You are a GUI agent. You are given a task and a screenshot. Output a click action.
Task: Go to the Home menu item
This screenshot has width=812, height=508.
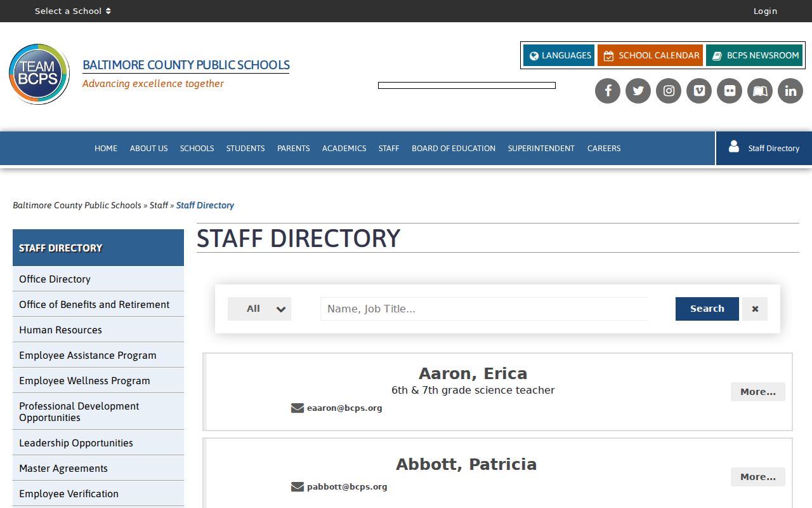[x=106, y=148]
